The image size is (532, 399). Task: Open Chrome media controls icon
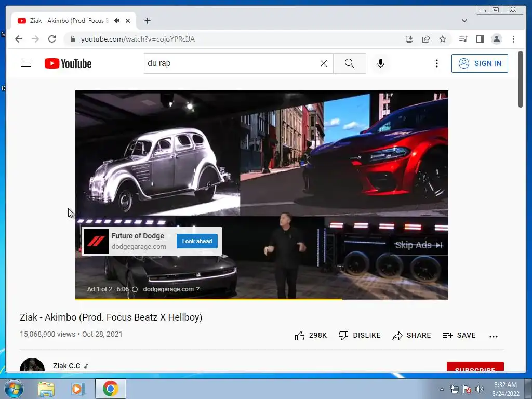(463, 39)
